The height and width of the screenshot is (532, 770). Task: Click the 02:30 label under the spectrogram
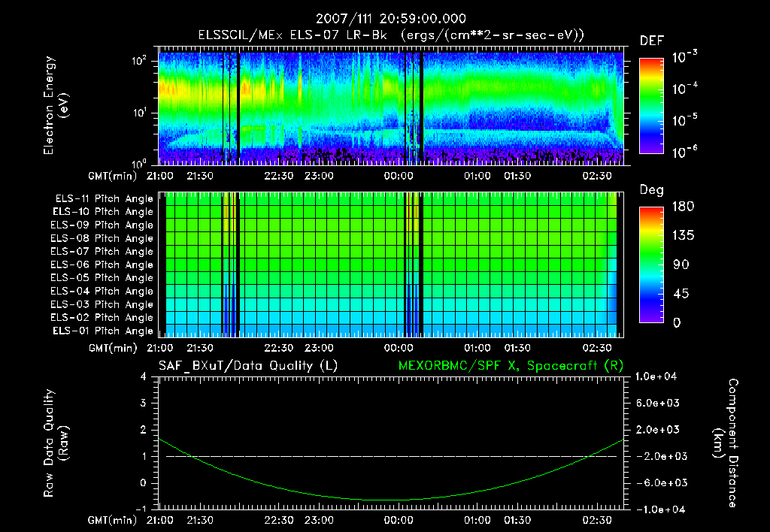pos(597,176)
